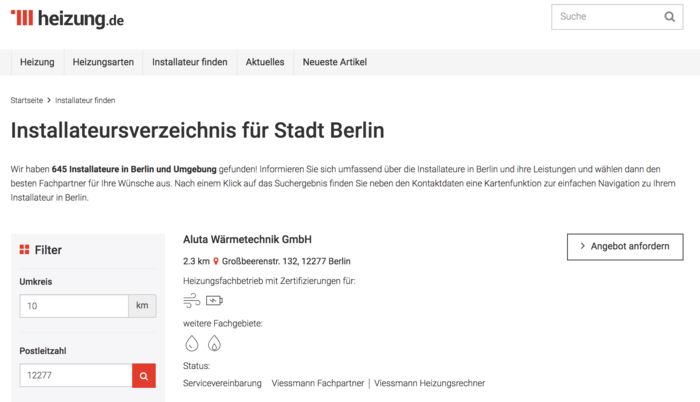The height and width of the screenshot is (402, 700).
Task: Open the Neueste Artikel menu item
Action: tap(335, 62)
